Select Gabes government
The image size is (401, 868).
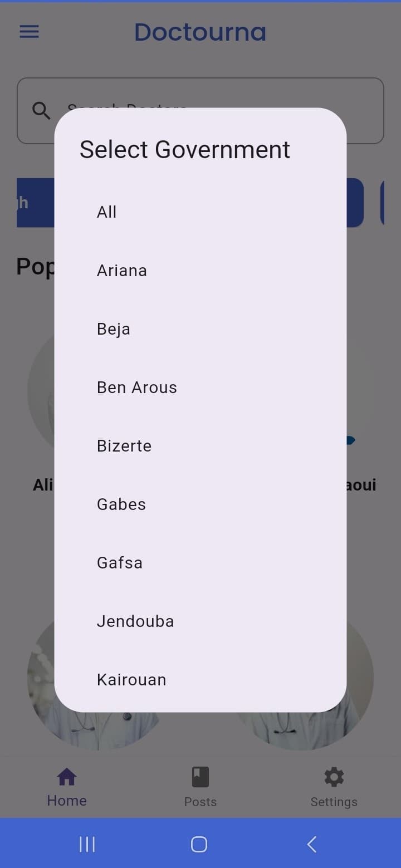[200, 504]
